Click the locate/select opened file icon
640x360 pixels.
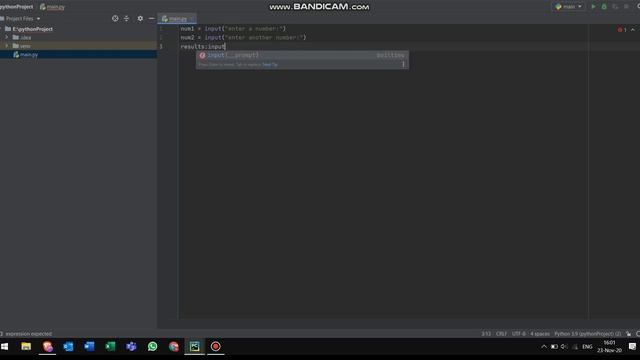[x=115, y=18]
